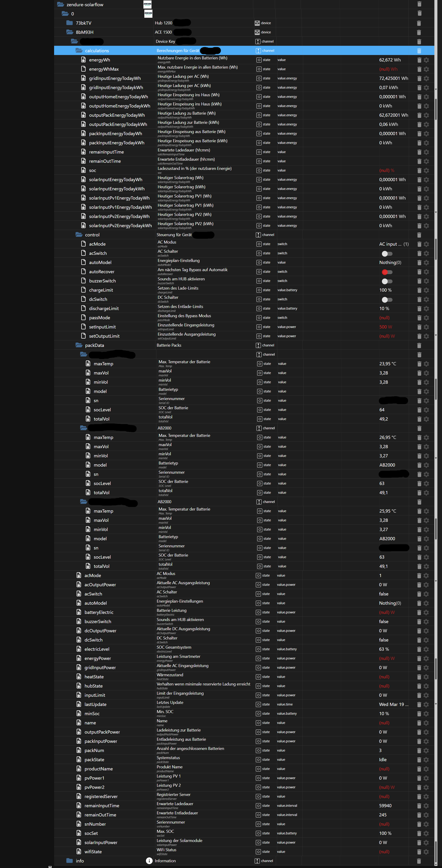Image resolution: width=442 pixels, height=868 pixels.
Task: Collapse the packData folder
Action: click(79, 345)
